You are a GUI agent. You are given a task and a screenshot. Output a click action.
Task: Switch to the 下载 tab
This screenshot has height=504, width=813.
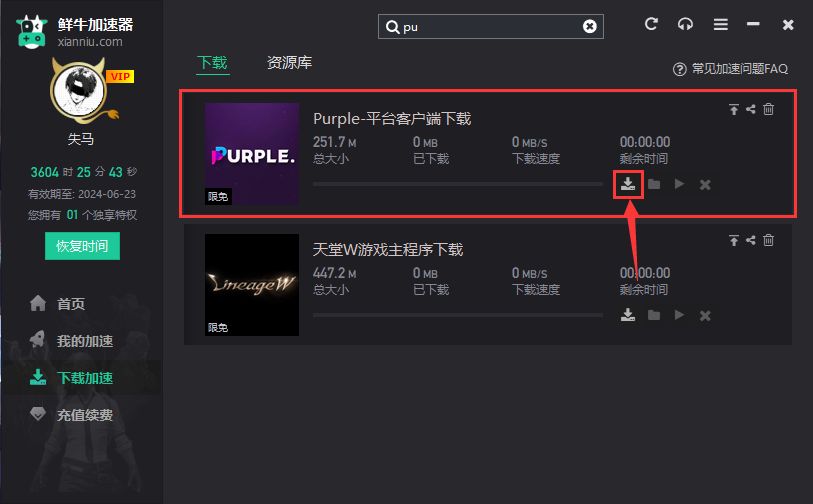[x=213, y=63]
